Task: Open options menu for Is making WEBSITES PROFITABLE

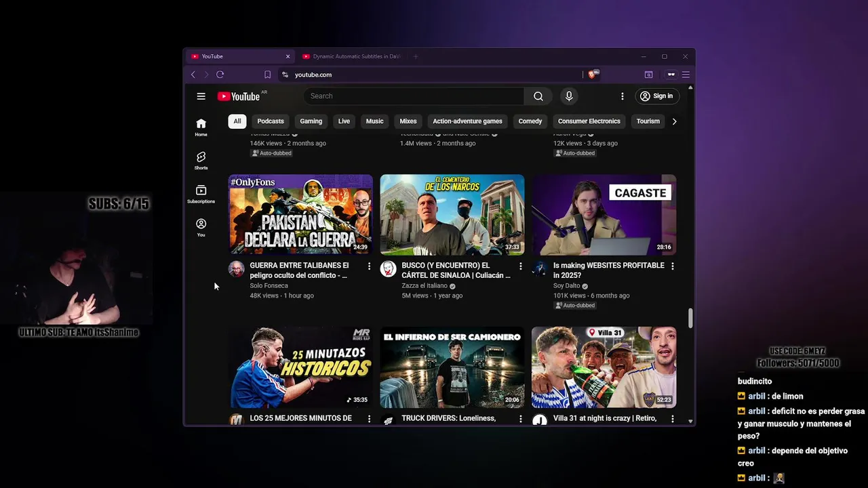Action: click(x=673, y=266)
